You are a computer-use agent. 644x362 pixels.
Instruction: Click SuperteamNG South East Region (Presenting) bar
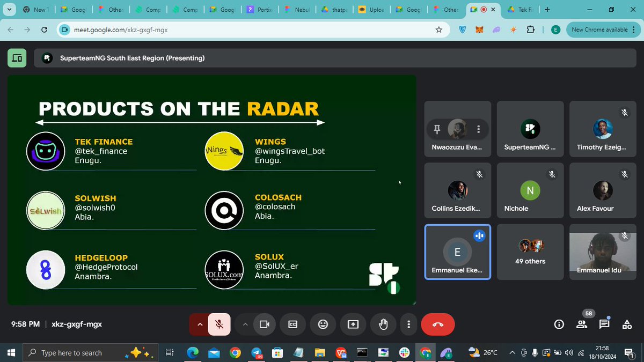coord(334,58)
